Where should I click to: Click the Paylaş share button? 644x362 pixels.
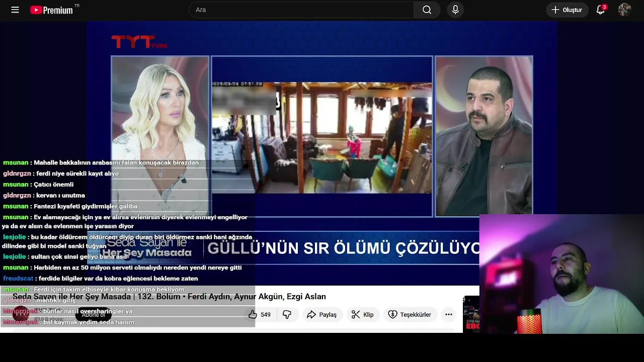point(321,314)
